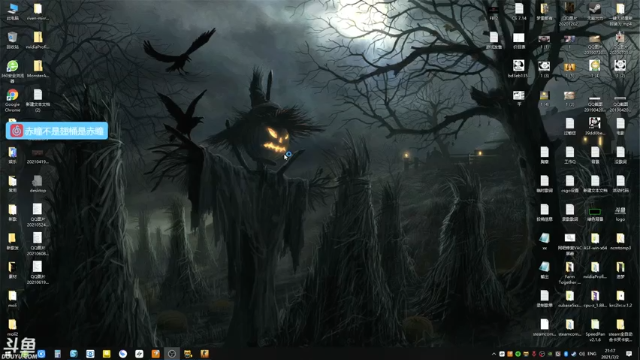
Task: Open the CS 7.14 text file
Action: 519,11
